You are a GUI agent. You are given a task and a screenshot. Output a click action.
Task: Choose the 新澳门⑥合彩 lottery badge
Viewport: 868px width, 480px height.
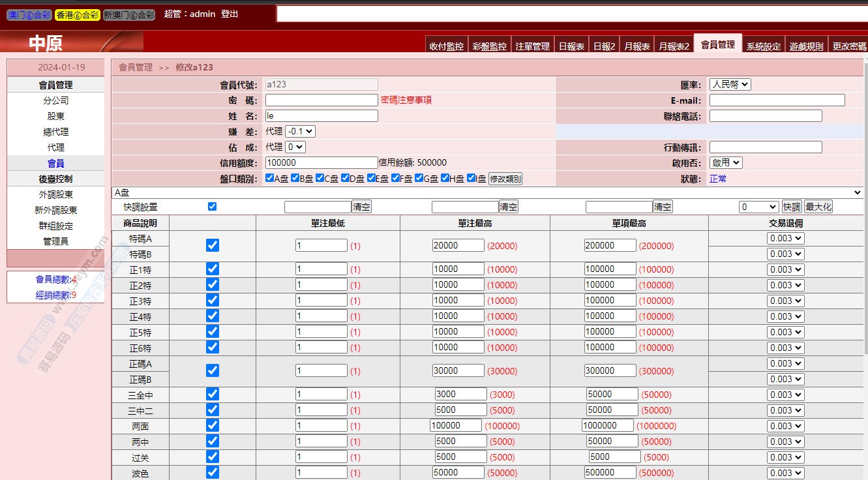[x=129, y=15]
